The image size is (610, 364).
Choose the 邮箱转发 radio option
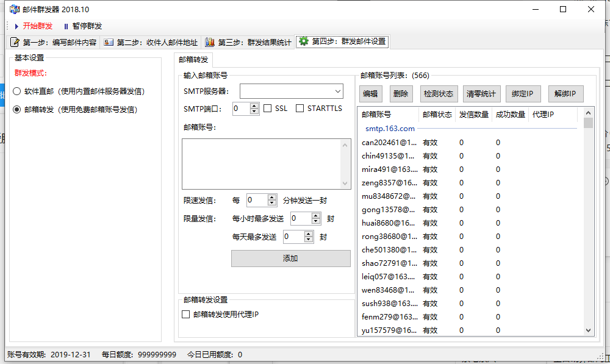click(x=16, y=110)
